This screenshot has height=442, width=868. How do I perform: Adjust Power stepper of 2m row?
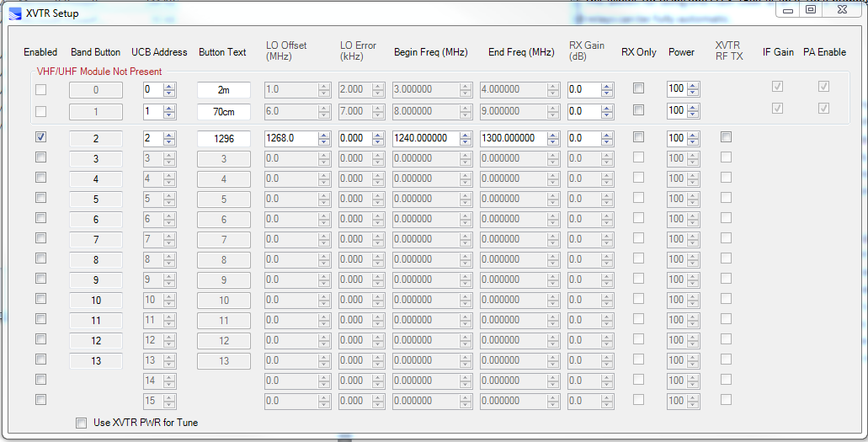pyautogui.click(x=693, y=90)
